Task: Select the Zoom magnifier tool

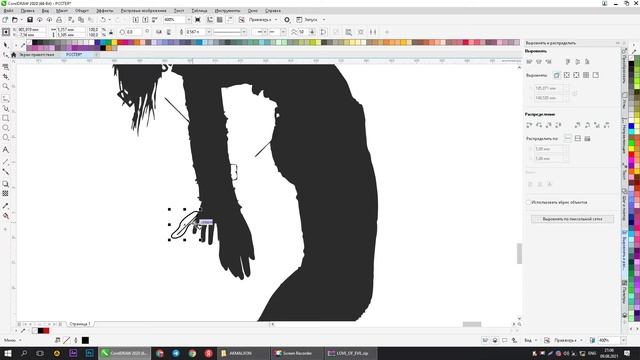Action: click(x=5, y=87)
